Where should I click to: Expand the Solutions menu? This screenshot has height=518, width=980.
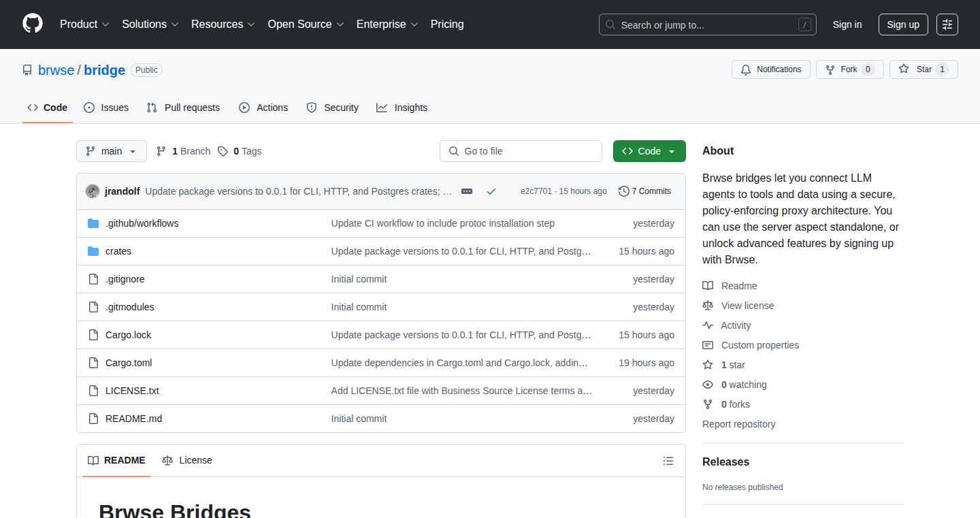point(150,25)
